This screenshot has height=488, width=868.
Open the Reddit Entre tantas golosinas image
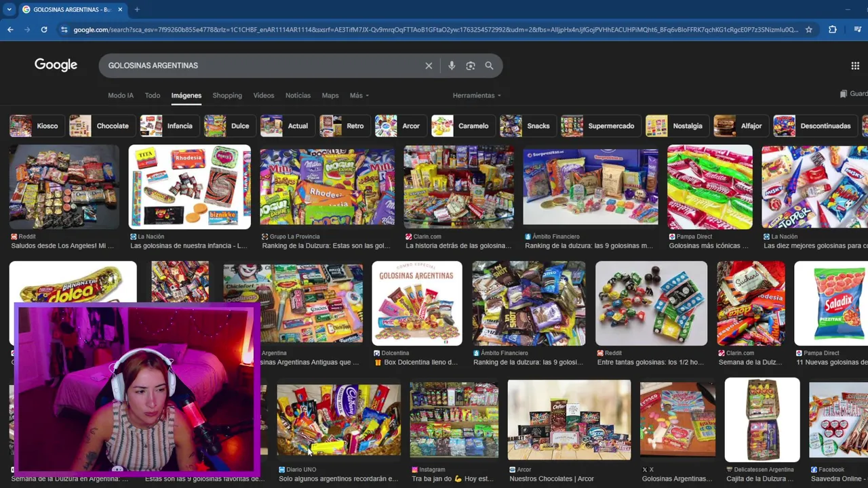(x=652, y=304)
